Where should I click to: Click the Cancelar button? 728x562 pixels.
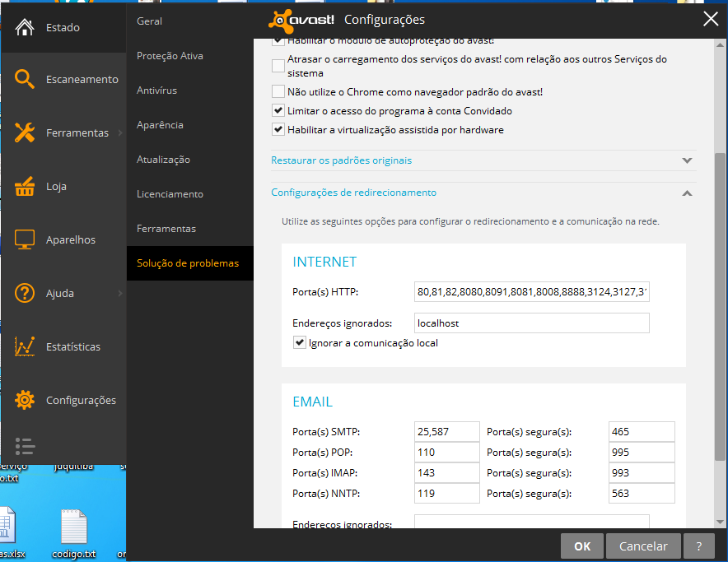point(642,546)
